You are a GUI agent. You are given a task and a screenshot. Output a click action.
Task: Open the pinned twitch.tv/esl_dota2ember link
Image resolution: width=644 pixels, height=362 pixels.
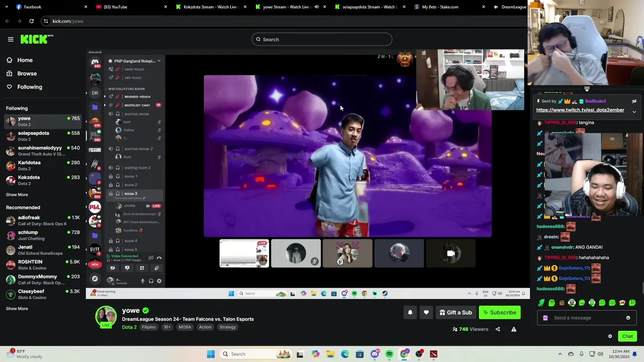click(580, 110)
